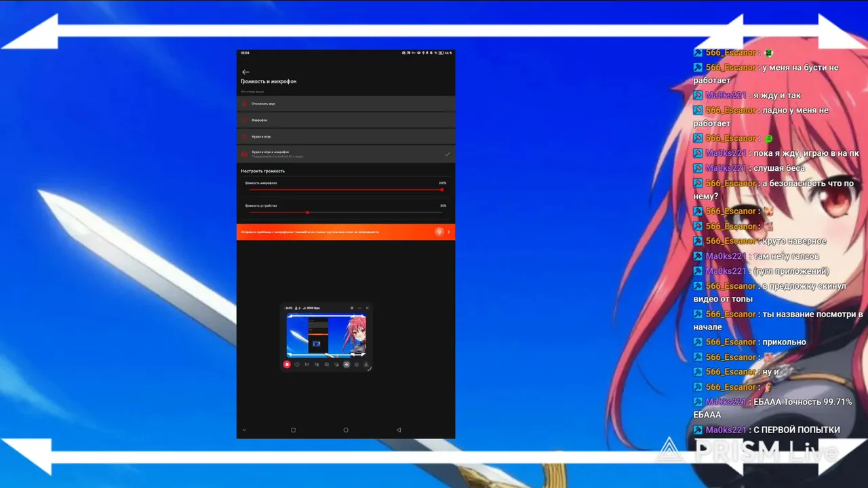
Task: Adjust the device volume slider
Action: (346, 212)
